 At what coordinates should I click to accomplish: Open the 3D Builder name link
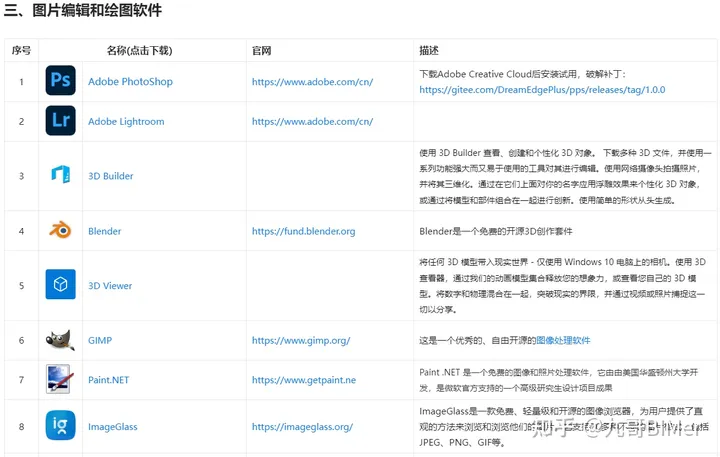tap(111, 176)
